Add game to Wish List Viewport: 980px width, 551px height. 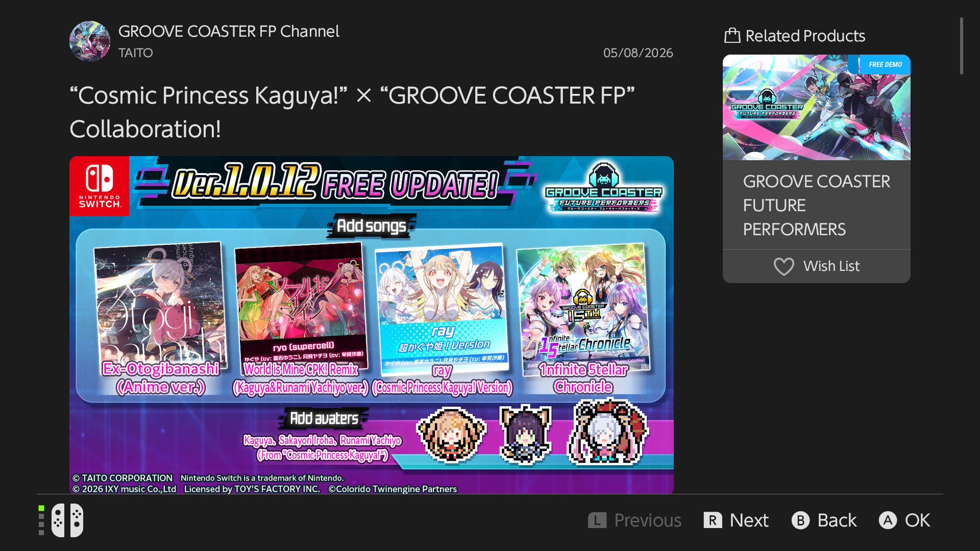(817, 266)
